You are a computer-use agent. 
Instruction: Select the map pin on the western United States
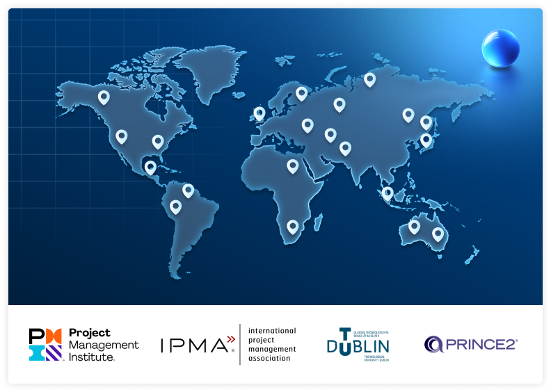(x=122, y=137)
